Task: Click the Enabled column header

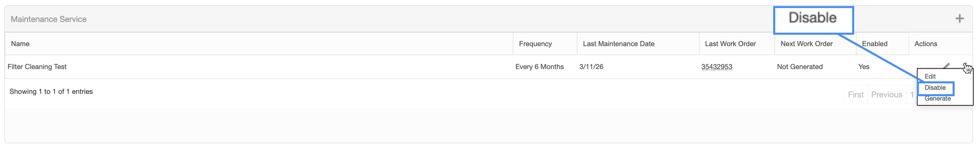Action: click(874, 44)
